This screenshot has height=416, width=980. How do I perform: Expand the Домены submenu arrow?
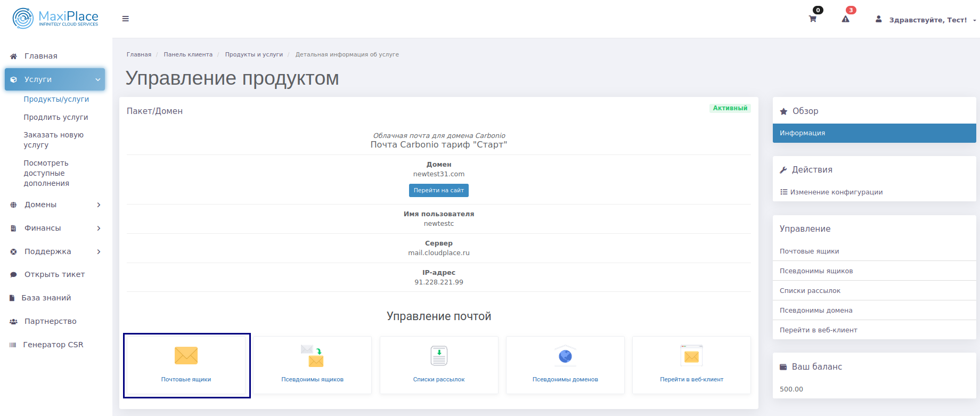pos(99,205)
